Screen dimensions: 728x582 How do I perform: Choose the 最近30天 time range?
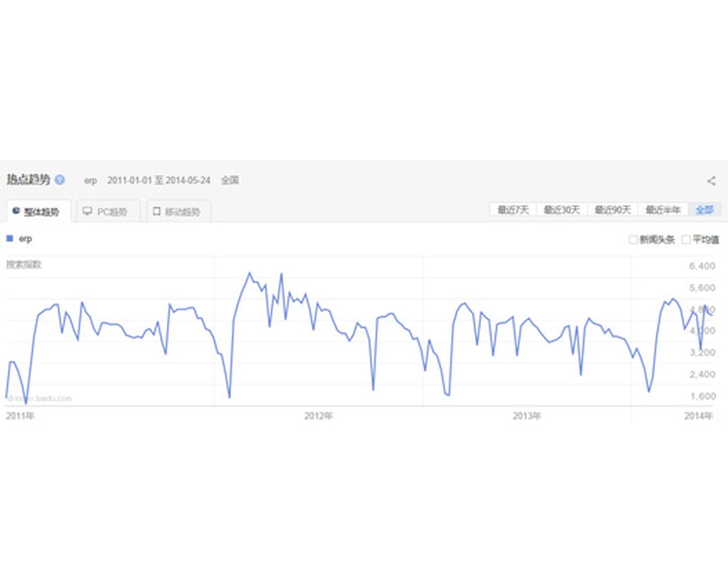562,210
